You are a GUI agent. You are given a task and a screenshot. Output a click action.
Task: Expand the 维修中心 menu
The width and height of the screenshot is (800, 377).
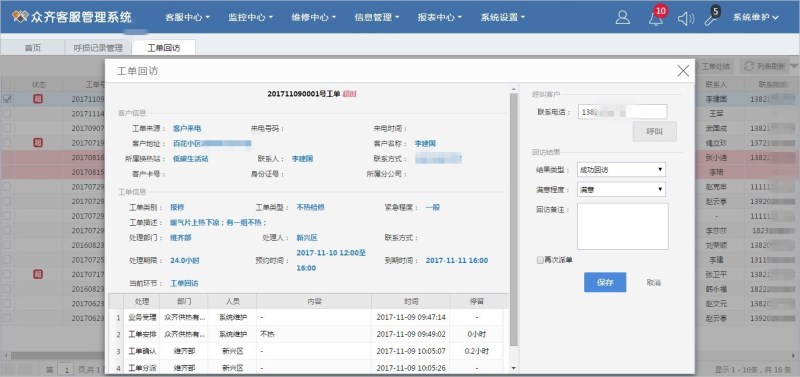click(314, 17)
